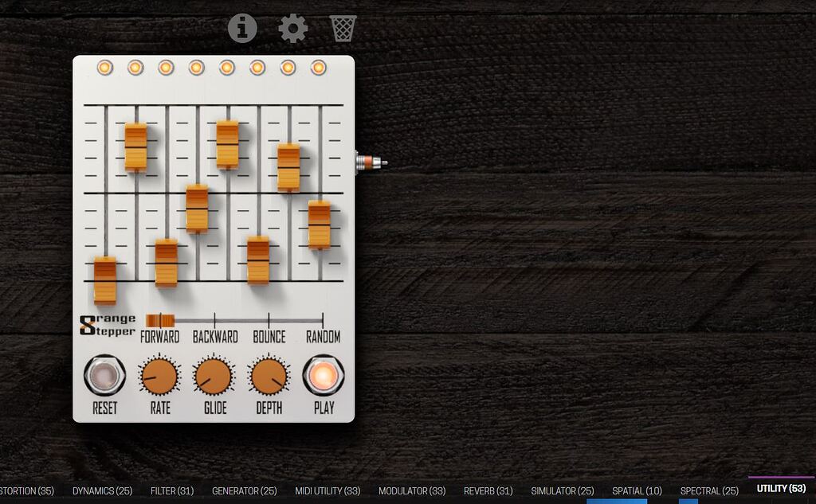This screenshot has height=504, width=816.
Task: Open the settings gear menu
Action: tap(292, 26)
